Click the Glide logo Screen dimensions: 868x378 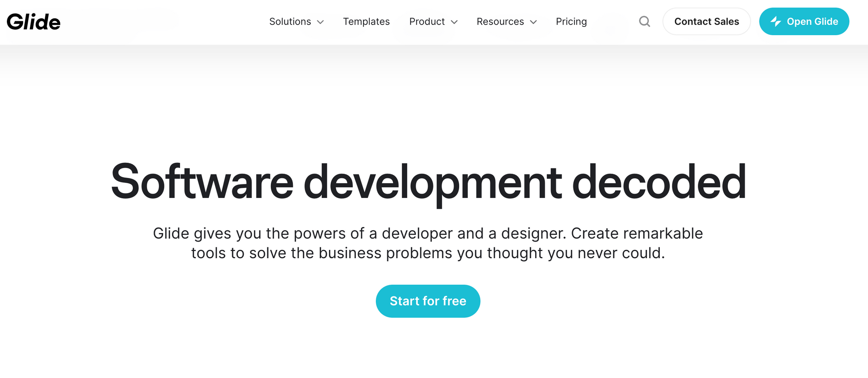click(x=33, y=22)
